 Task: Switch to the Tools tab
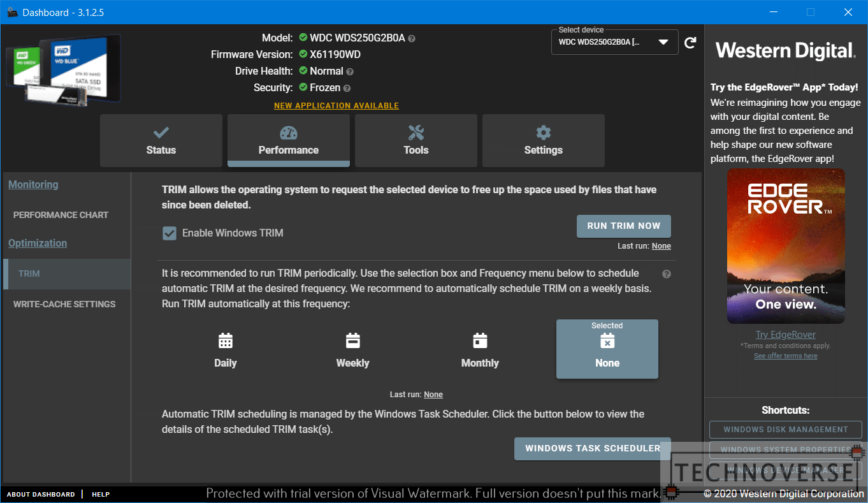pos(416,140)
